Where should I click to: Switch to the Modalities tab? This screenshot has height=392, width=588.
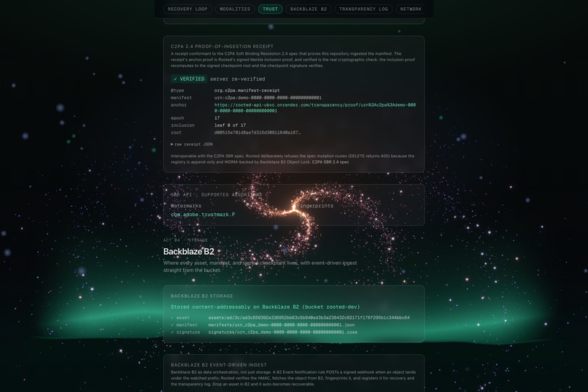point(235,9)
